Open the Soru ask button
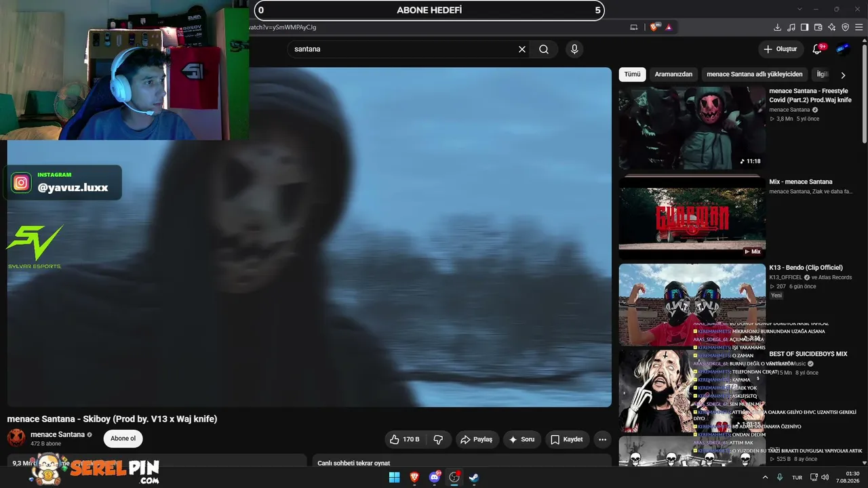 pos(522,439)
